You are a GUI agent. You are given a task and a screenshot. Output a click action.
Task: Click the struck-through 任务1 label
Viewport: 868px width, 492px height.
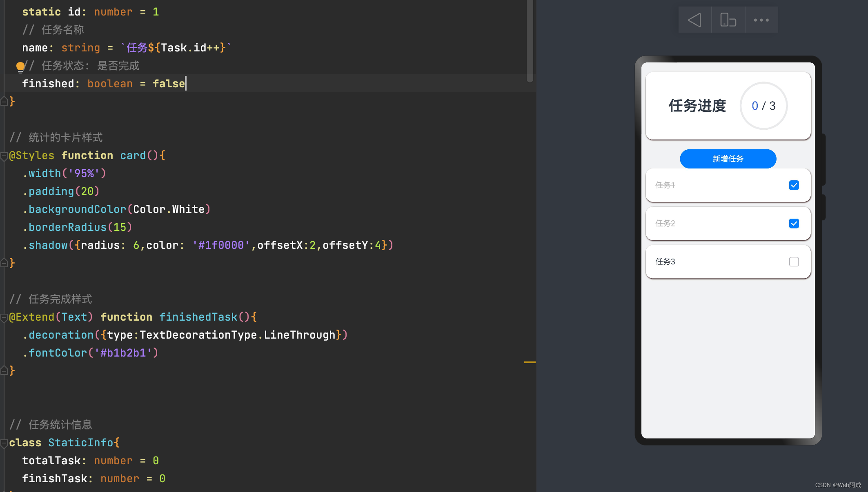pos(665,185)
